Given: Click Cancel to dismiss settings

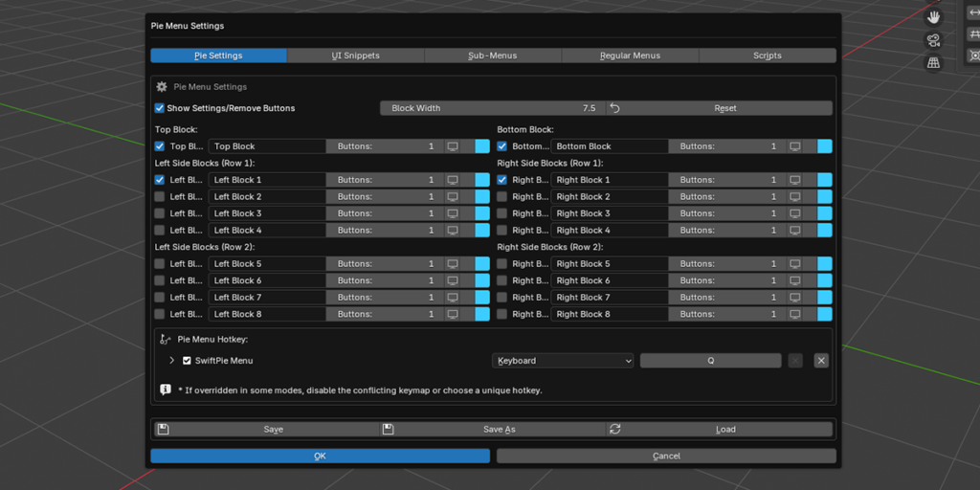Looking at the screenshot, I should (666, 457).
